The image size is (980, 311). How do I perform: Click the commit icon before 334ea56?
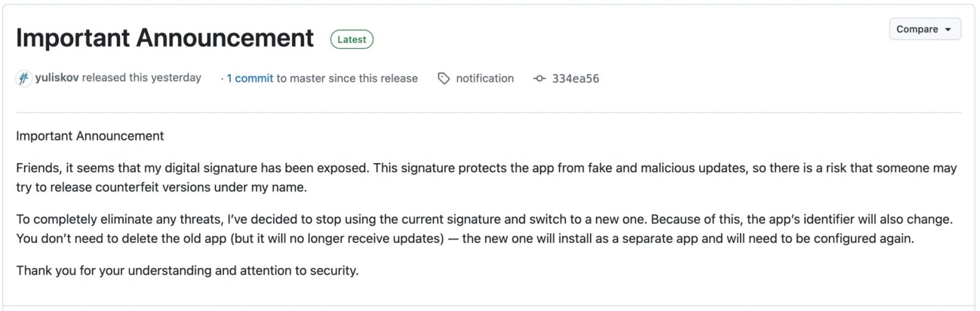coord(539,79)
